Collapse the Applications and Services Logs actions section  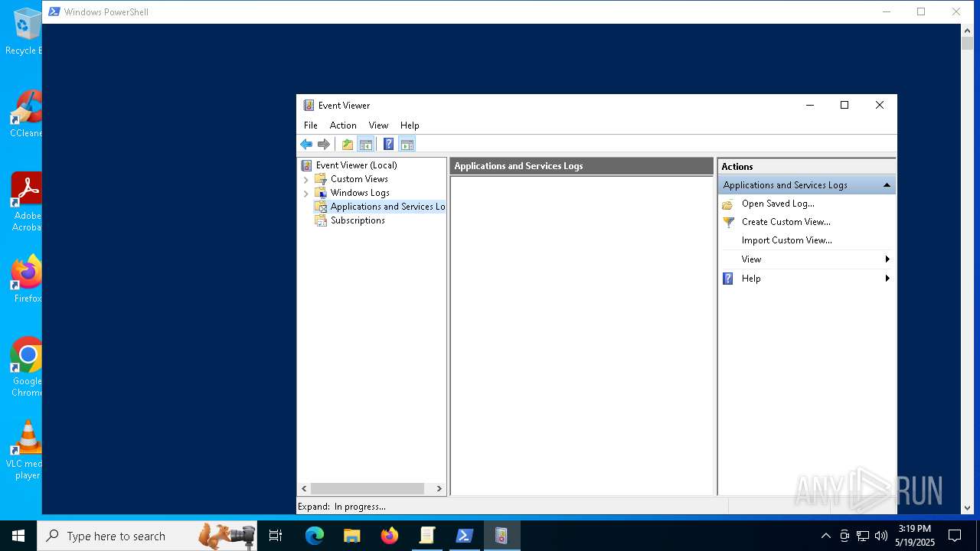(887, 184)
